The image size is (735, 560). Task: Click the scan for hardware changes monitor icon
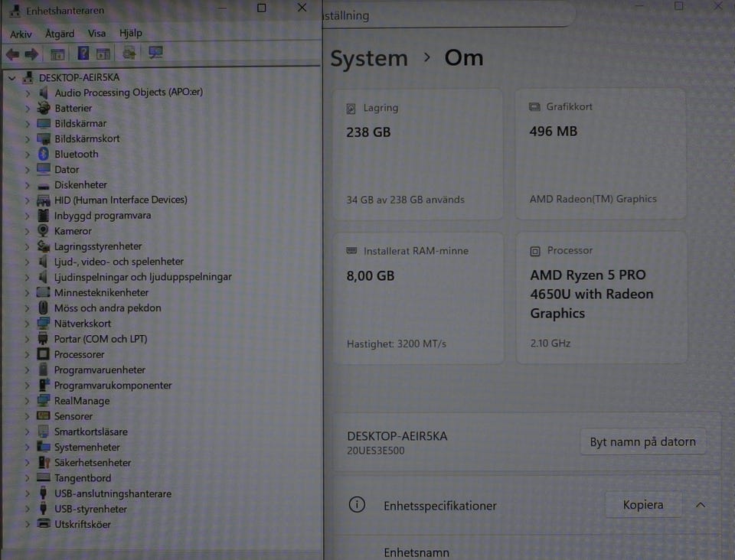[155, 53]
